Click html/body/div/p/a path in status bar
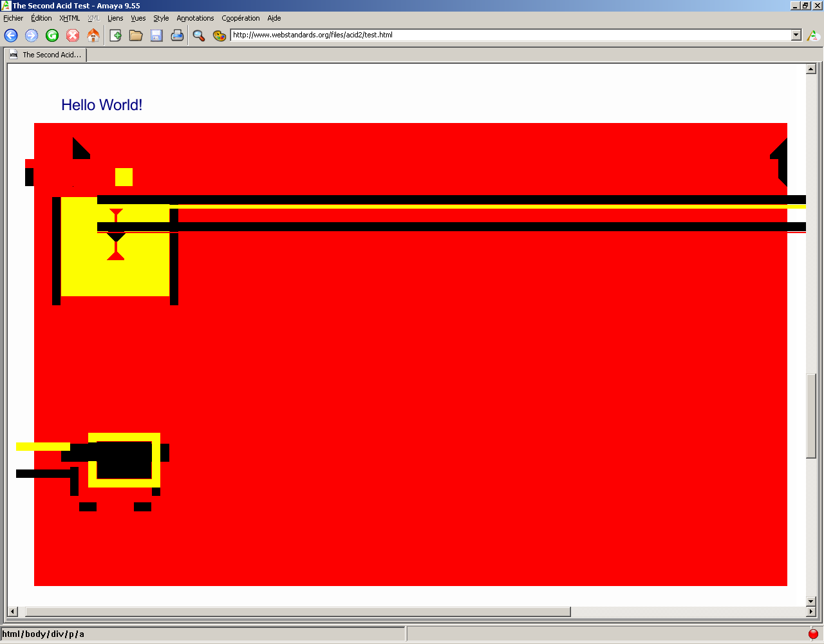Viewport: 824px width, 644px height. (x=43, y=634)
